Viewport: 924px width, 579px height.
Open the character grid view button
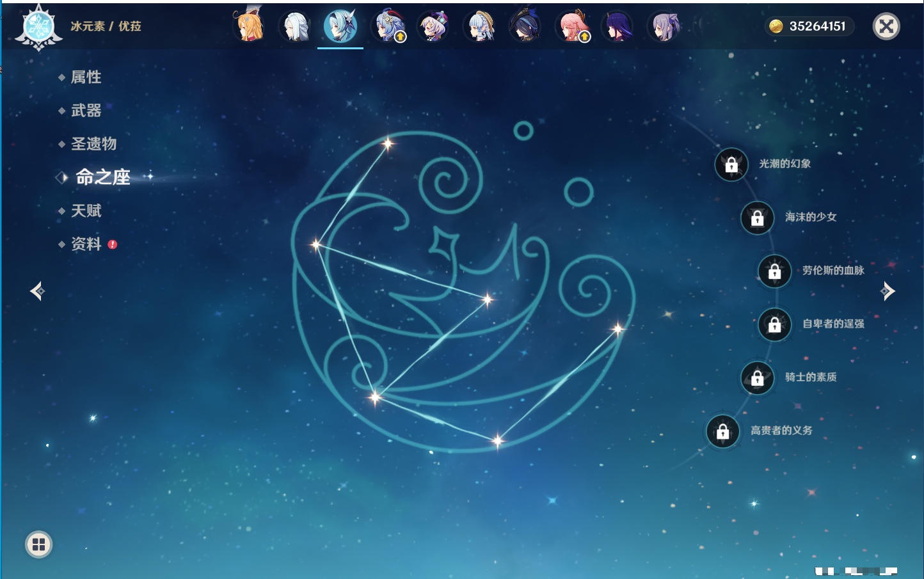38,544
